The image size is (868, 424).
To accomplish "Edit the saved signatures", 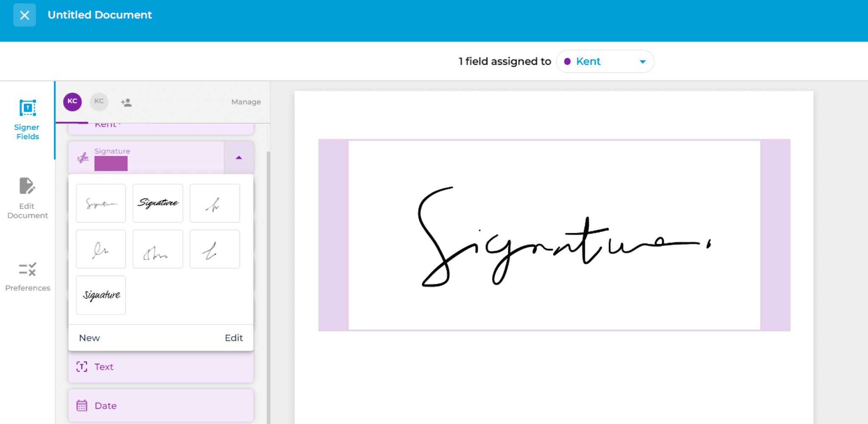I will [x=234, y=338].
